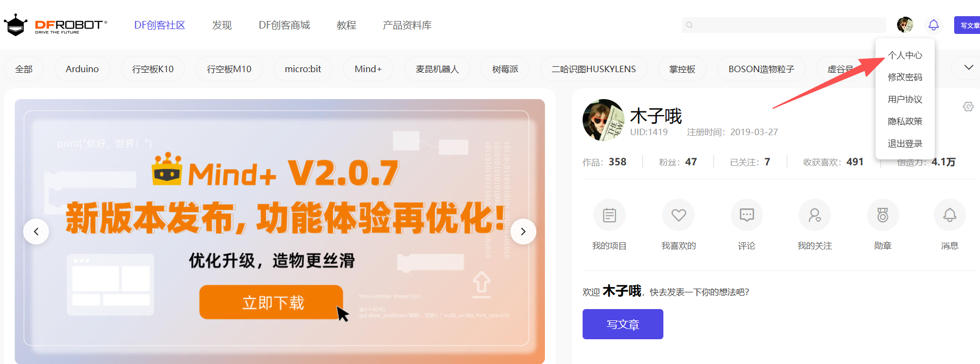Expand the category list chevron
This screenshot has width=980, height=364.
(969, 68)
